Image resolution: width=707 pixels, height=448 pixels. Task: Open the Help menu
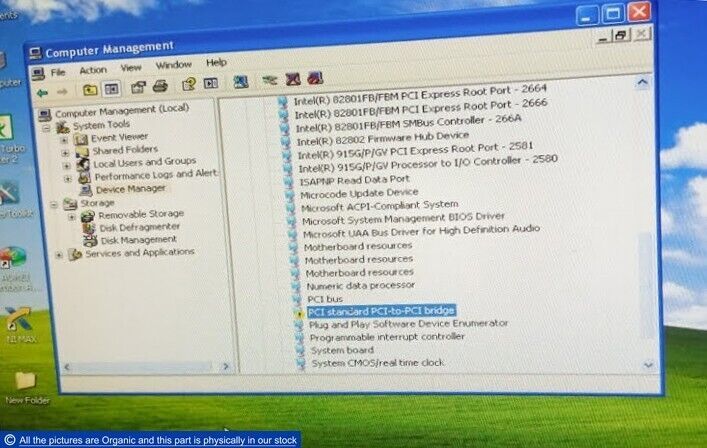216,63
